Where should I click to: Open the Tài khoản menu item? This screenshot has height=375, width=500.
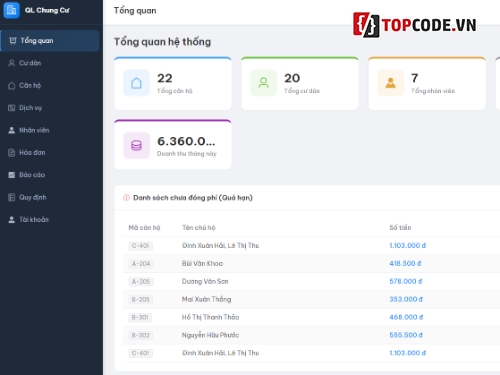point(50,220)
